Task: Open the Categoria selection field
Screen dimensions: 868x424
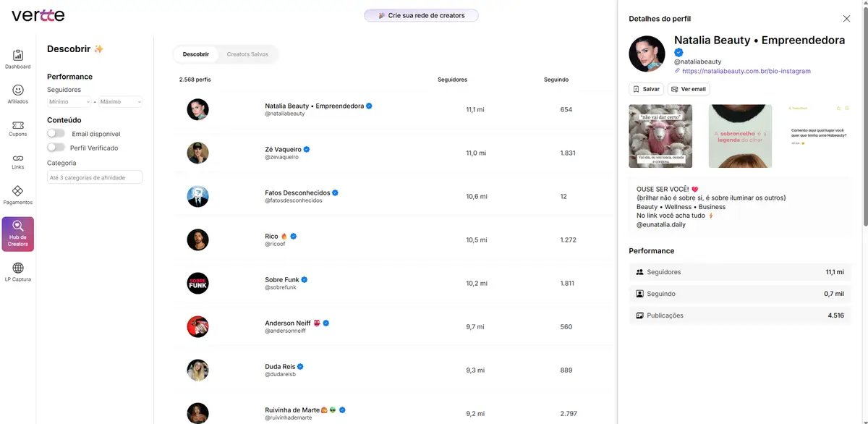Action: pos(94,177)
